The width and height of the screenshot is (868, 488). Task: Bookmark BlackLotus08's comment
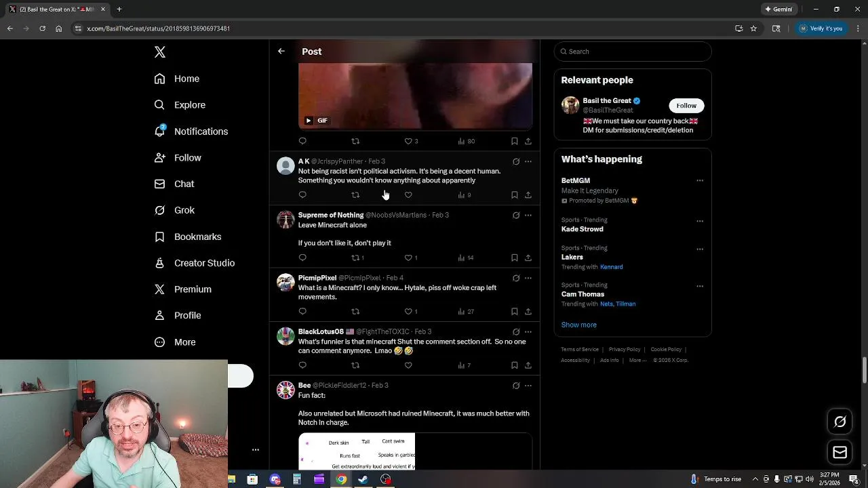click(515, 365)
